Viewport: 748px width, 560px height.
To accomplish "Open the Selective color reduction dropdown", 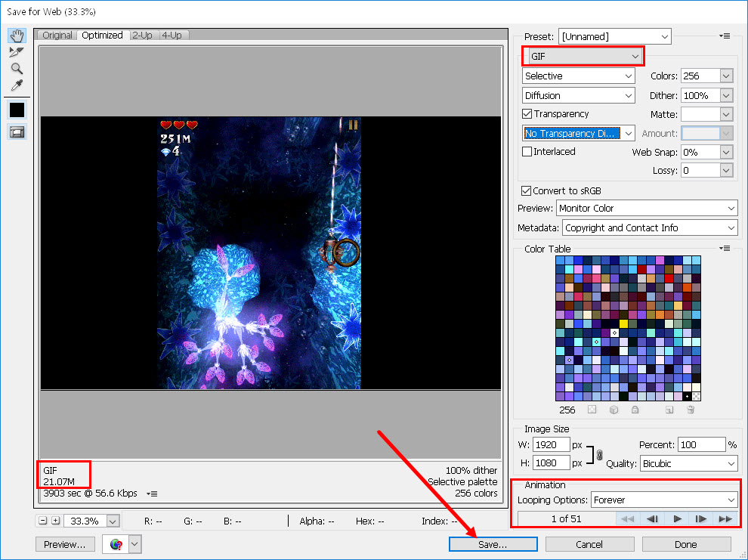I will click(x=579, y=76).
